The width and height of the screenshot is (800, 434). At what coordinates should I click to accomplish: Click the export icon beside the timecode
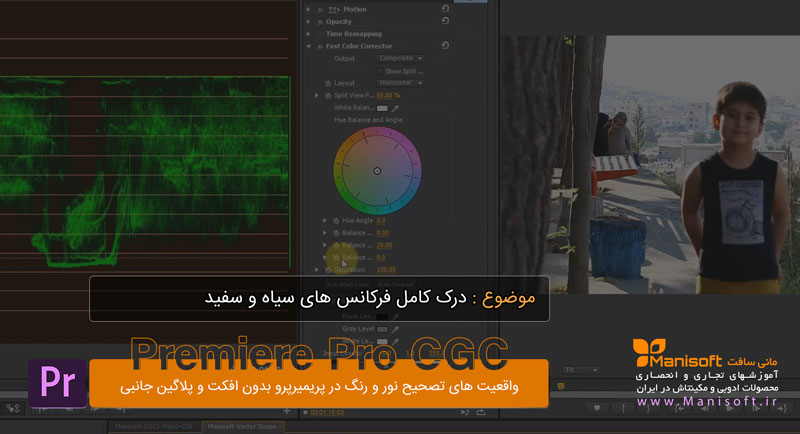[x=481, y=412]
